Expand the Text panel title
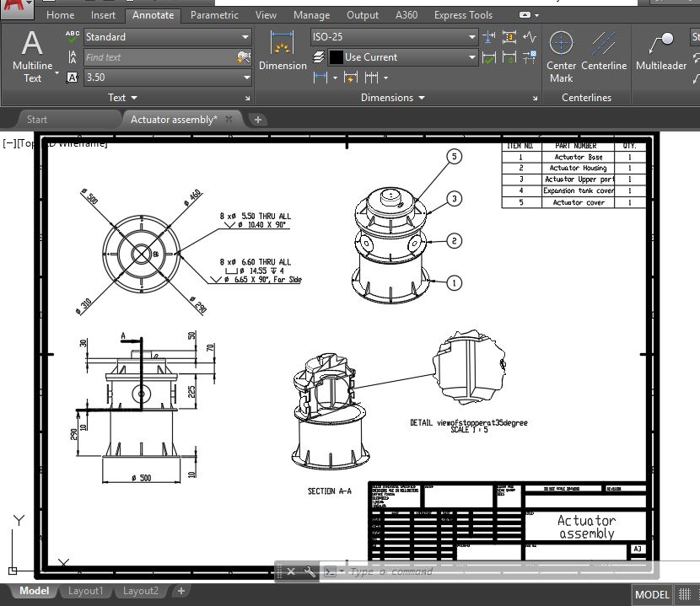Screen dimensions: 700x606 pos(122,97)
